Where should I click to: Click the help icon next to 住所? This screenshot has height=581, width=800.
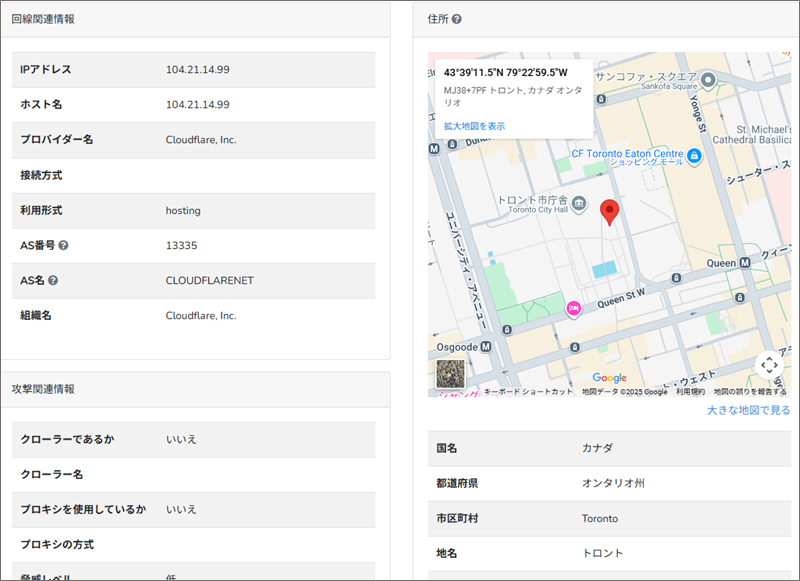457,19
